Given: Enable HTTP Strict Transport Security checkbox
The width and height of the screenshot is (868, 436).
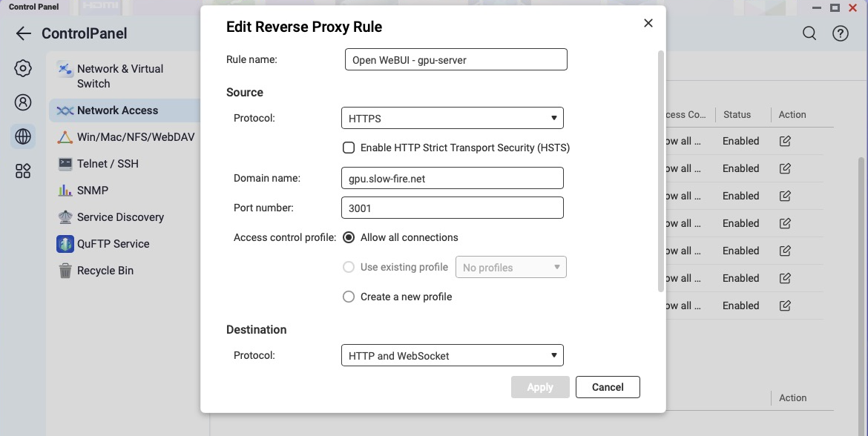Looking at the screenshot, I should [x=349, y=148].
